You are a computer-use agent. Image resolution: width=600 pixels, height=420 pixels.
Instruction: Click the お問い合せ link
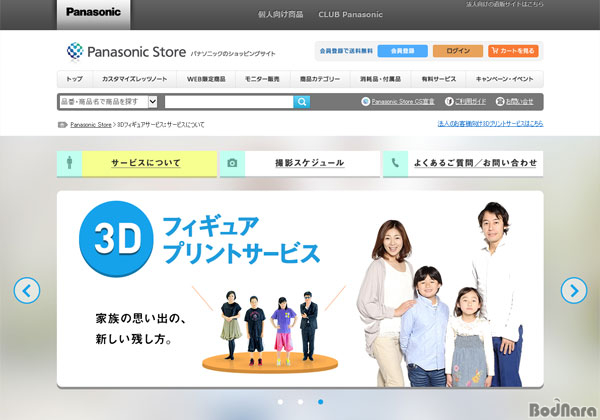click(x=519, y=101)
